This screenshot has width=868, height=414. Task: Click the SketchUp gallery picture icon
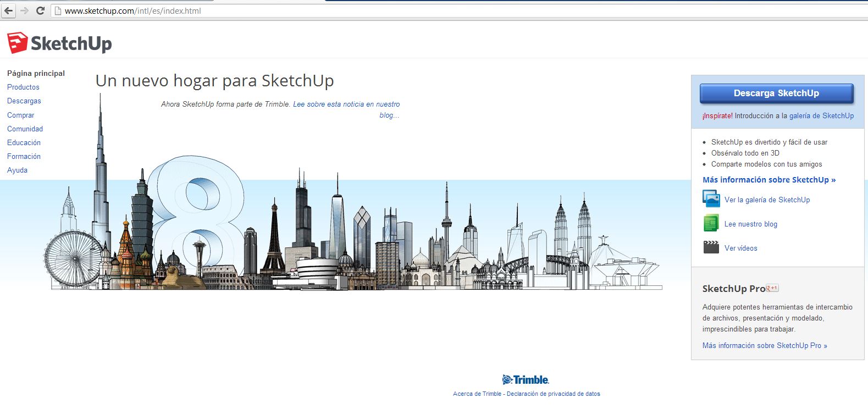coord(711,198)
